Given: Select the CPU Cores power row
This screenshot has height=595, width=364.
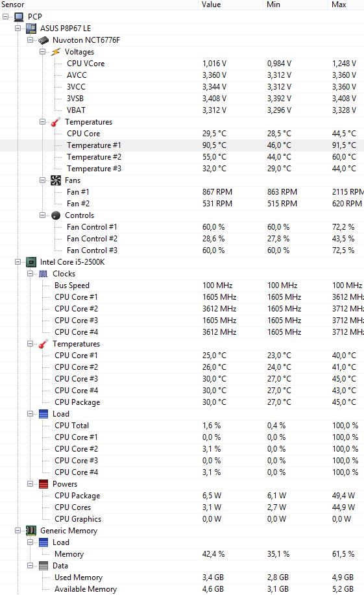Looking at the screenshot, I should (x=182, y=507).
